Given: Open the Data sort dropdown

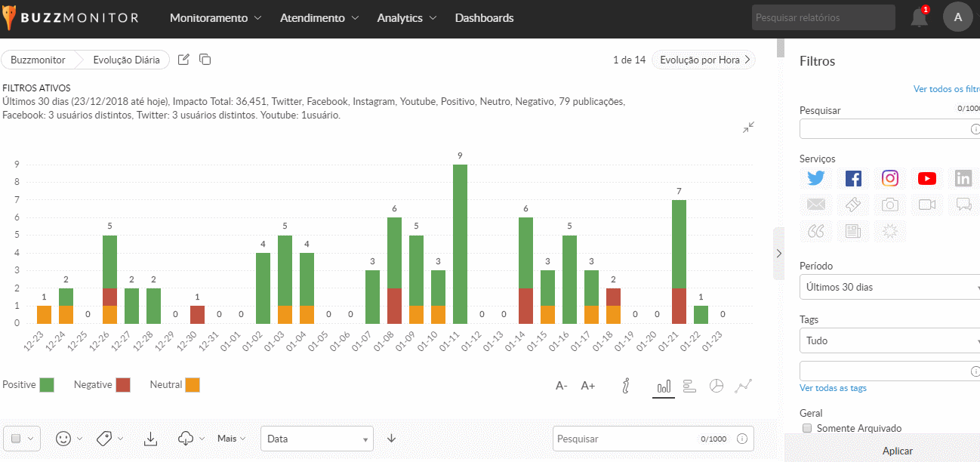Looking at the screenshot, I should (x=316, y=439).
